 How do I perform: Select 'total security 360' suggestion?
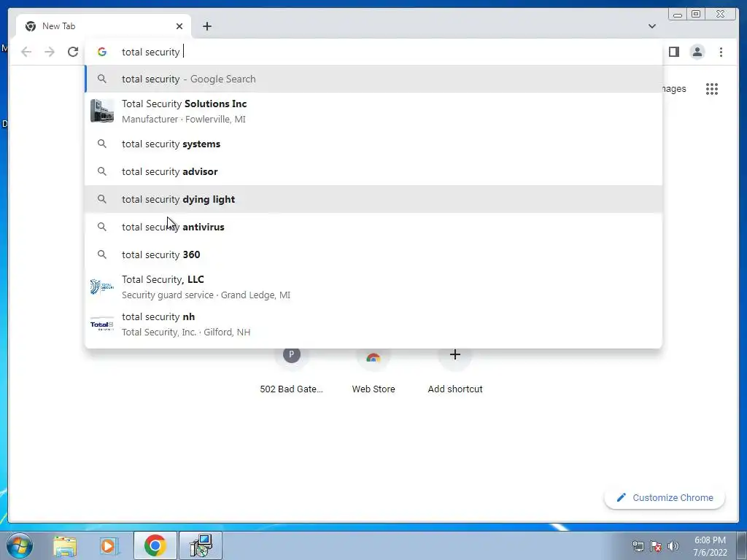point(373,254)
